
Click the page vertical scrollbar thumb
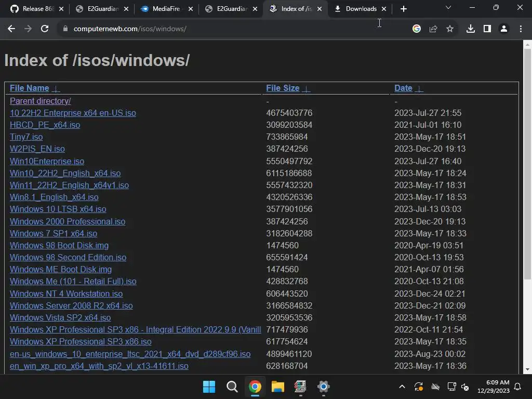pyautogui.click(x=527, y=164)
